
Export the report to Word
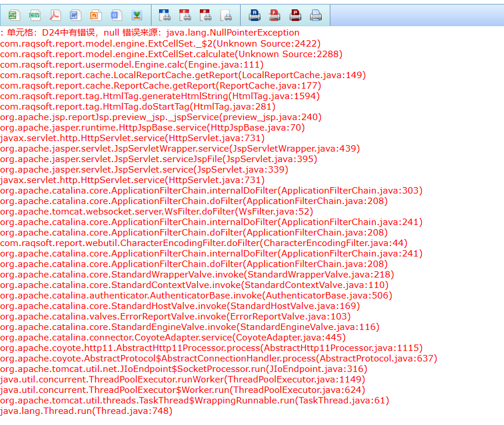pos(75,15)
